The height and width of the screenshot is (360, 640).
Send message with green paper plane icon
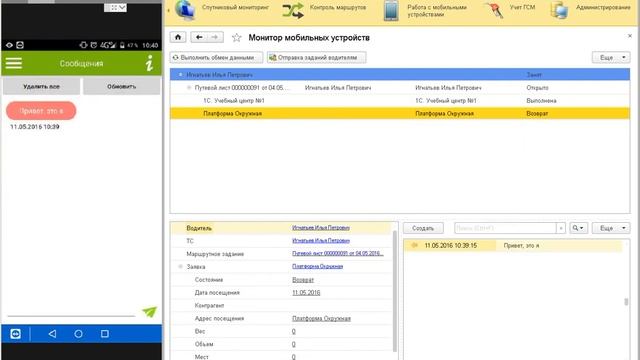point(149,311)
